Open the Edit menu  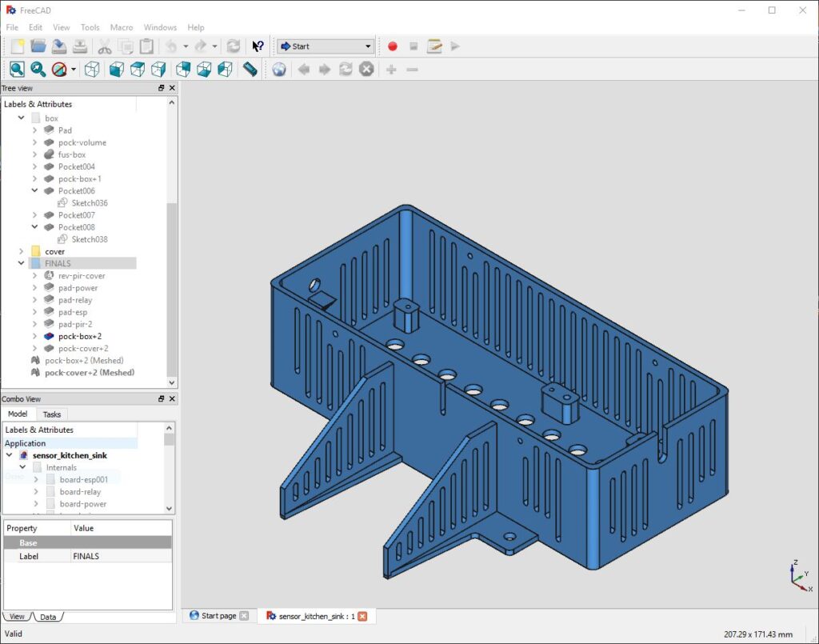pos(35,27)
